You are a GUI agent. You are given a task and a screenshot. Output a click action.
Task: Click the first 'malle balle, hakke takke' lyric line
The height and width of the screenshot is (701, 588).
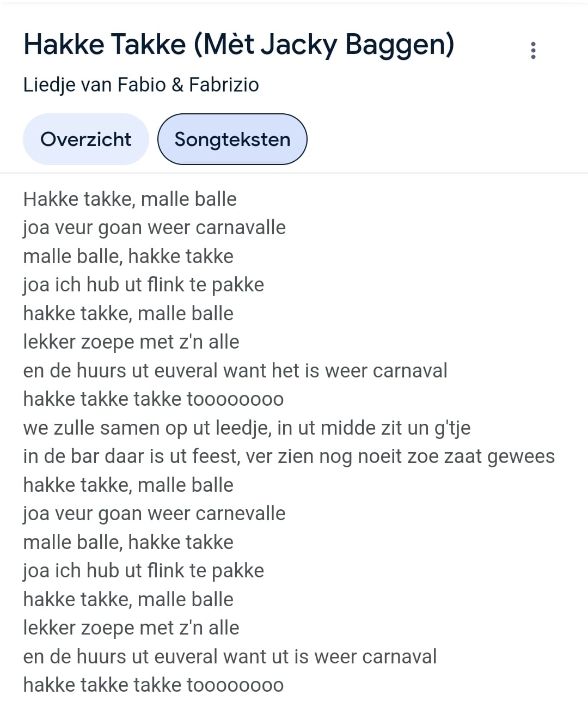coord(128,257)
